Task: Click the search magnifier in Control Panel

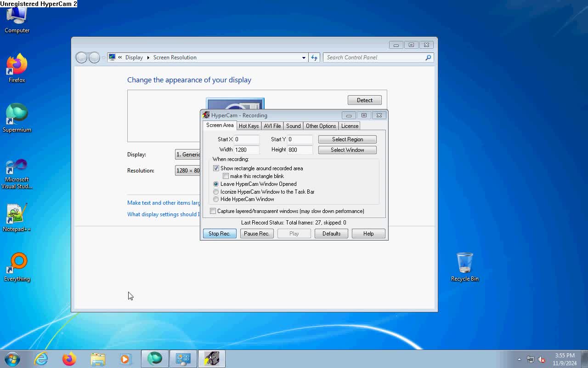Action: click(428, 57)
